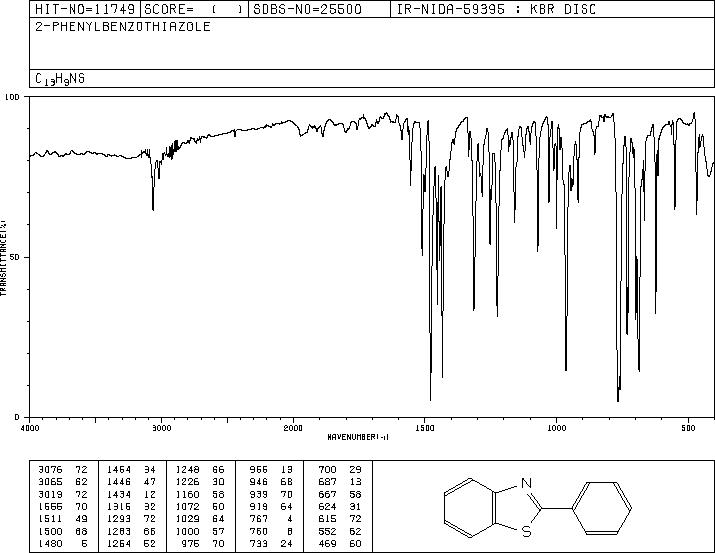Screen dimensions: 715x553
Task: Click the compound name 2-PHENYLBENZOTHIAZOLE
Action: (x=123, y=26)
